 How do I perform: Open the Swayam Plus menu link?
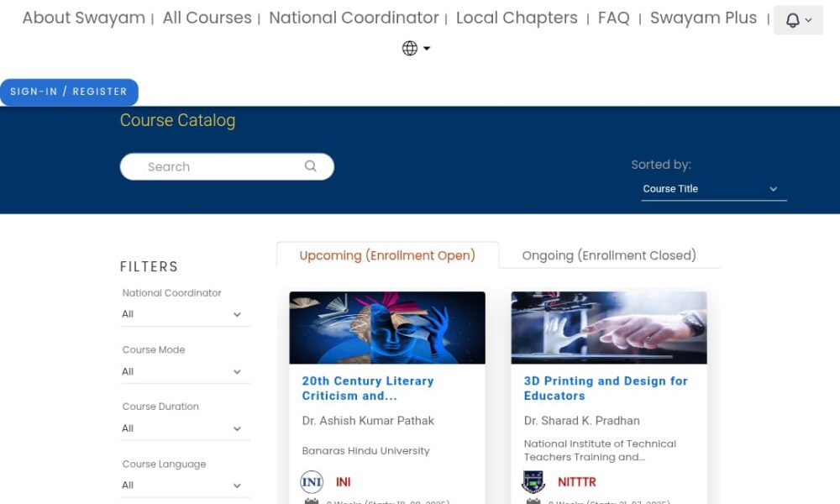tap(703, 18)
